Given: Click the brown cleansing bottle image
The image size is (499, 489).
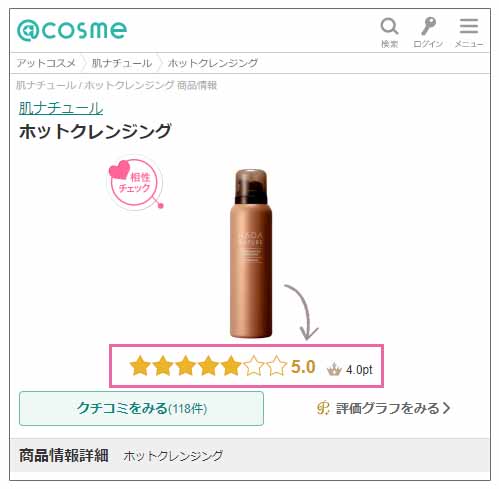Looking at the screenshot, I should tap(251, 253).
